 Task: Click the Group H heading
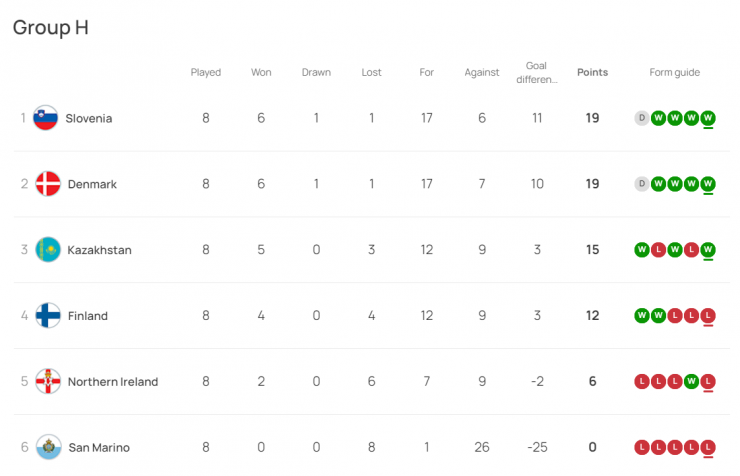pyautogui.click(x=51, y=27)
